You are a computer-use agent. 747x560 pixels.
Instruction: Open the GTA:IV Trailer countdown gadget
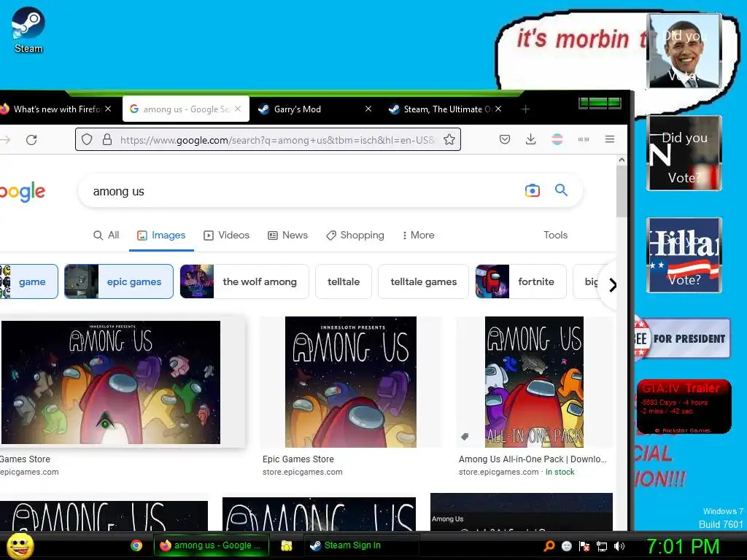click(684, 407)
